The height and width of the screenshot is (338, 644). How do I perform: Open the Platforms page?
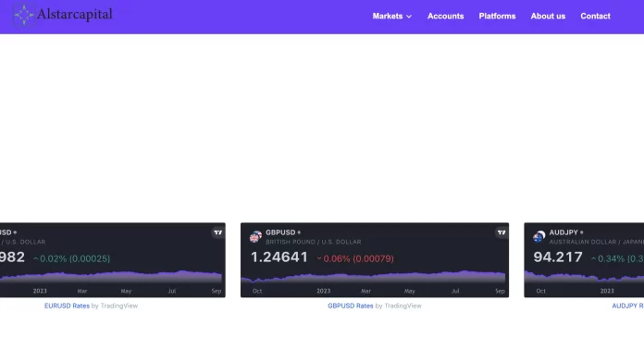click(x=497, y=16)
